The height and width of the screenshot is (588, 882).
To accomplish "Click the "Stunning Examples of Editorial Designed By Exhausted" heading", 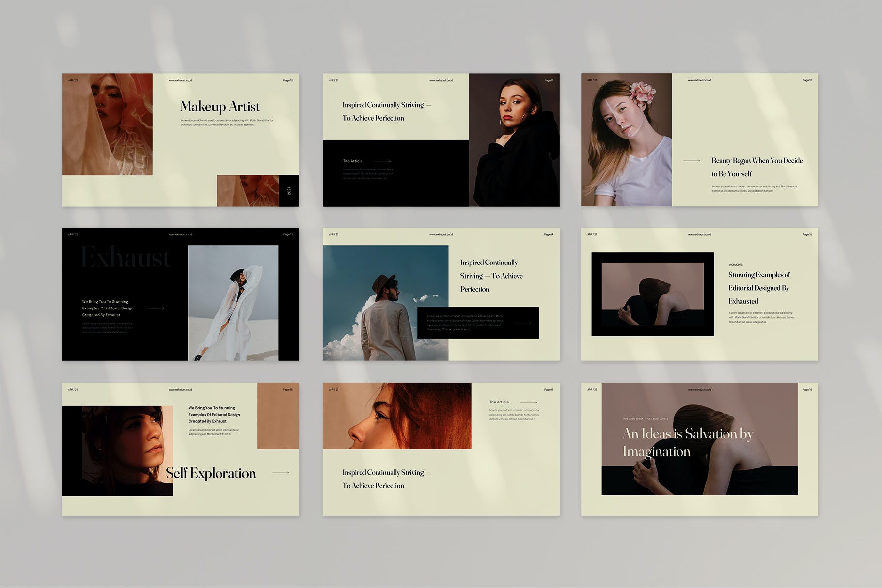I will coord(759,288).
